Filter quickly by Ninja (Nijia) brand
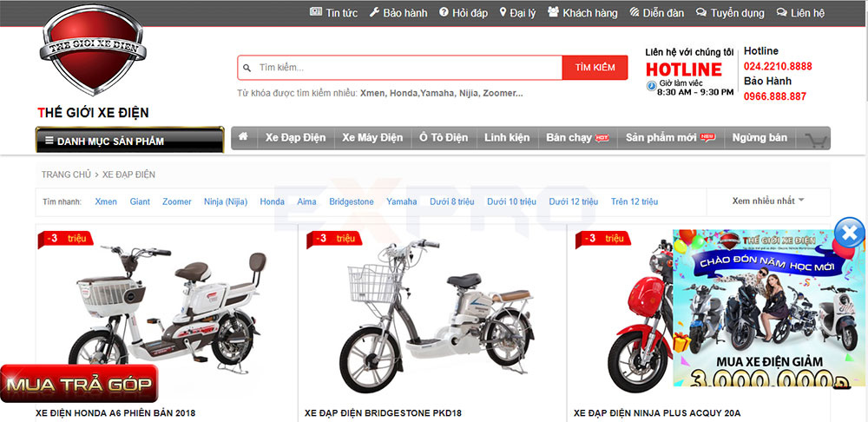868x422 pixels. click(226, 201)
